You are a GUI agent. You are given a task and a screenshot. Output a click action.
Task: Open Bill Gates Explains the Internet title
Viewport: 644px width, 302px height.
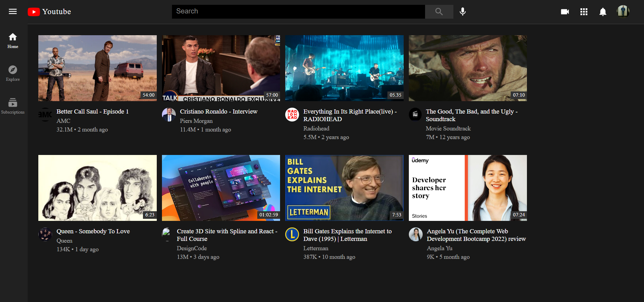(x=347, y=235)
